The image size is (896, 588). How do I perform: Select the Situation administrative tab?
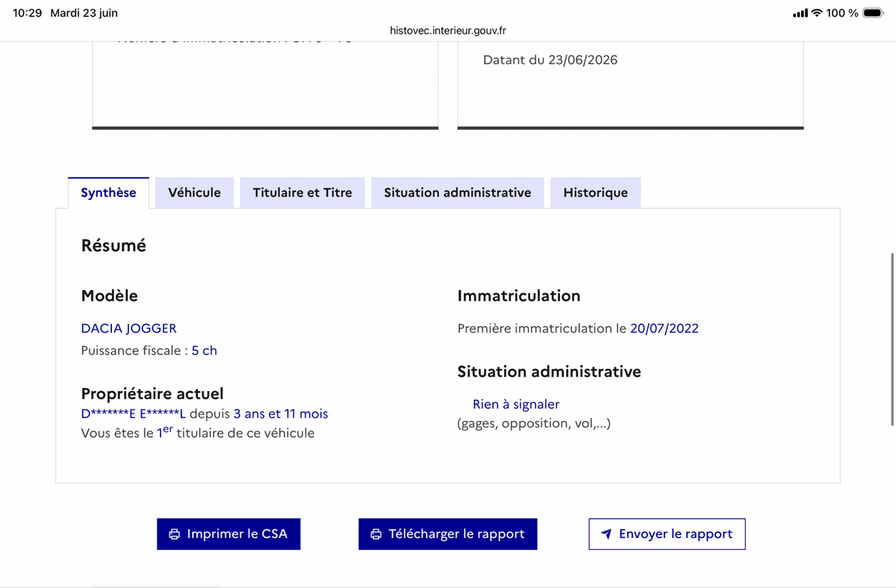coord(458,193)
